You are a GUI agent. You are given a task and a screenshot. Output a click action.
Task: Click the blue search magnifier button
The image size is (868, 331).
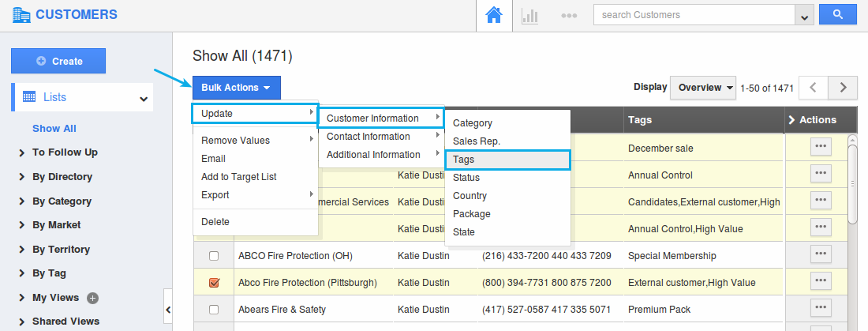tap(837, 15)
